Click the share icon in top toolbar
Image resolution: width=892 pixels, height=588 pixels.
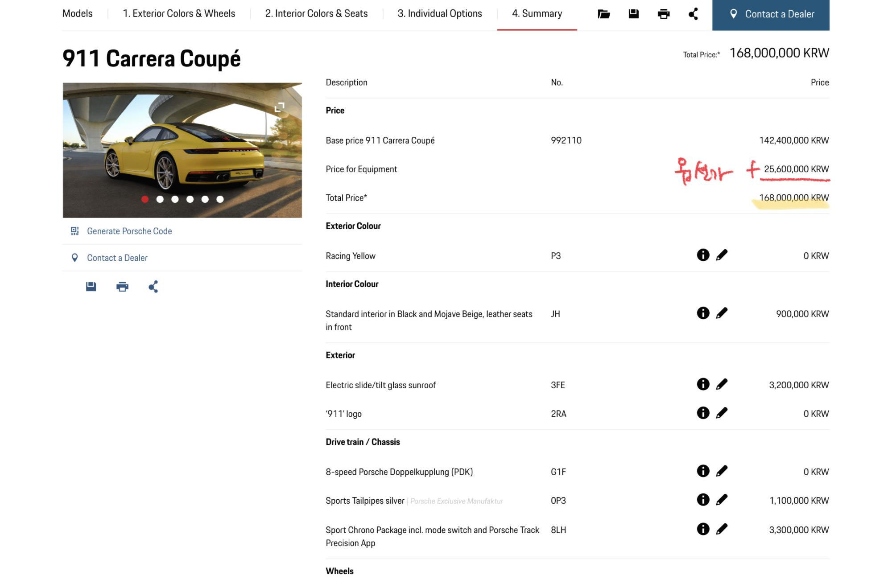pyautogui.click(x=693, y=14)
